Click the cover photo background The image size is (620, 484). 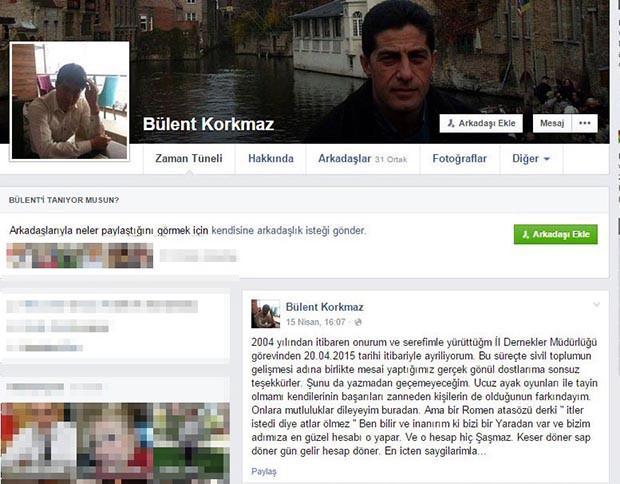click(x=245, y=59)
